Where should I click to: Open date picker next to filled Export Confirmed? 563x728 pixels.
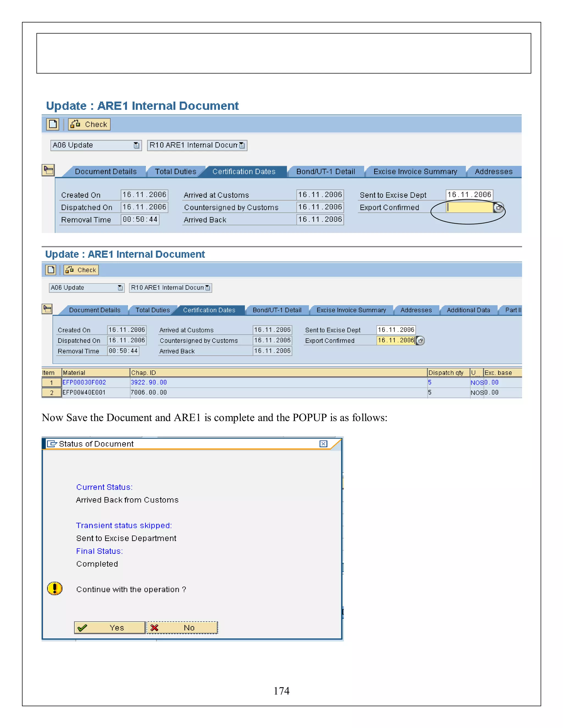click(x=421, y=341)
